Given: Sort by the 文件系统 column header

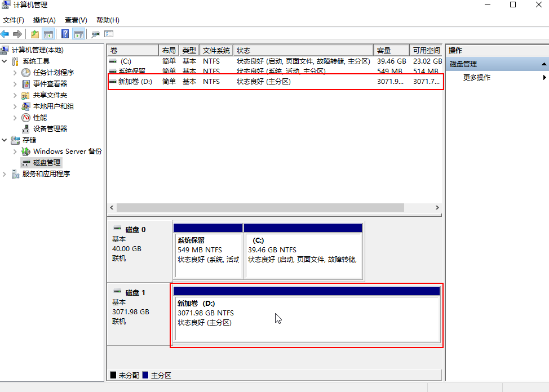Looking at the screenshot, I should (x=216, y=50).
